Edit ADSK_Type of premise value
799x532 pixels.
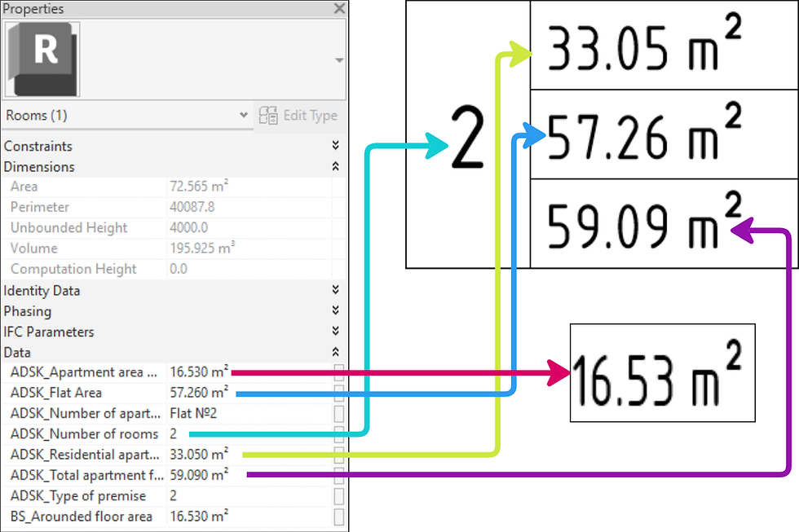(x=249, y=496)
